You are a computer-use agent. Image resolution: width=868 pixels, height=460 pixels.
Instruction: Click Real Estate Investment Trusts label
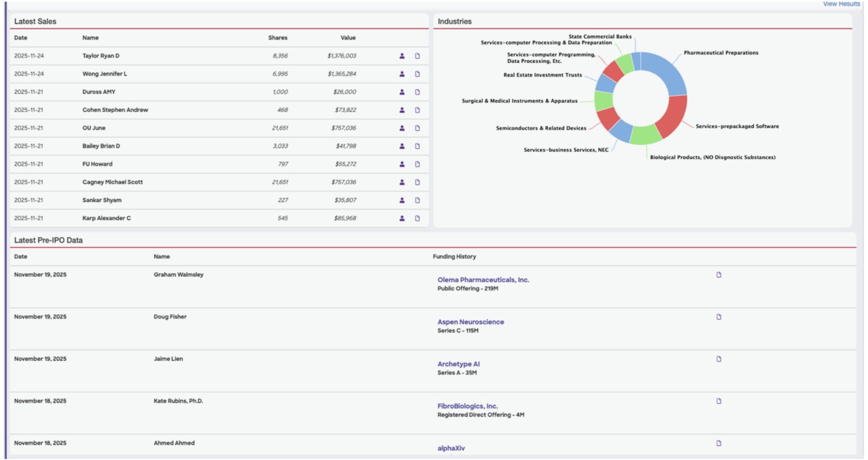click(x=542, y=75)
